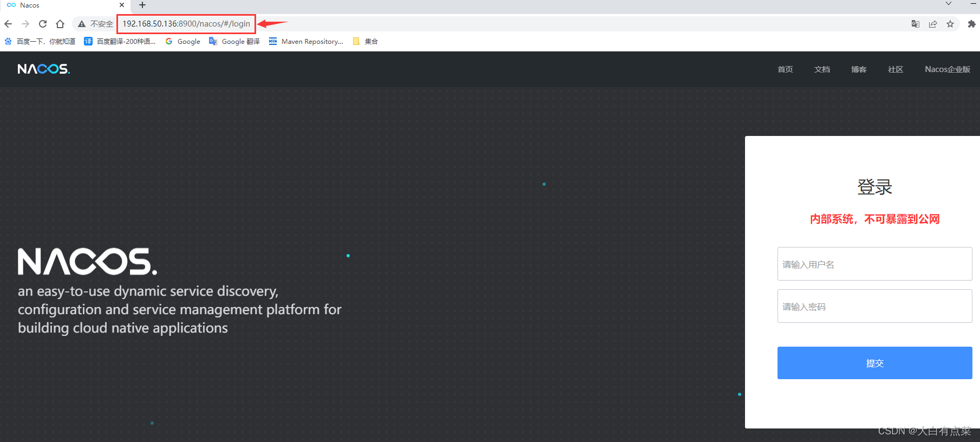Open the 百度翻译 bookmark
Screen dimensions: 980x442
pyautogui.click(x=120, y=41)
